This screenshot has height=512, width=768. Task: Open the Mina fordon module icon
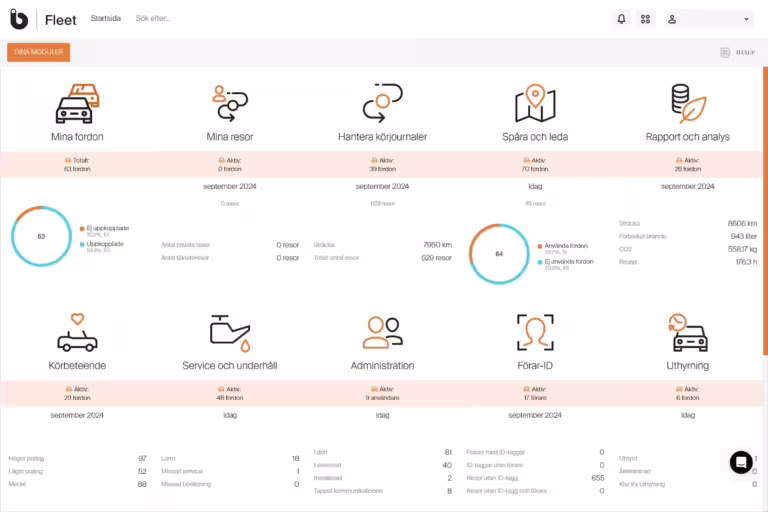pyautogui.click(x=77, y=103)
